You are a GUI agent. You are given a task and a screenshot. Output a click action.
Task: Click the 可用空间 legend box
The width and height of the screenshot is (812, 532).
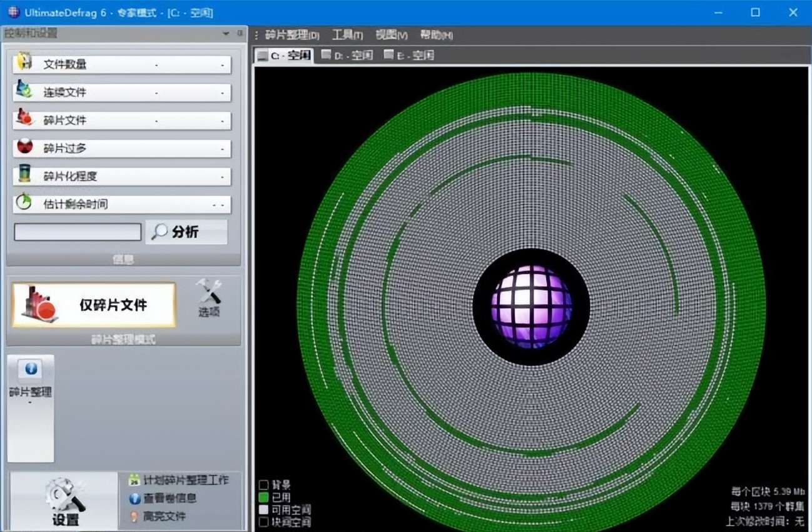264,509
